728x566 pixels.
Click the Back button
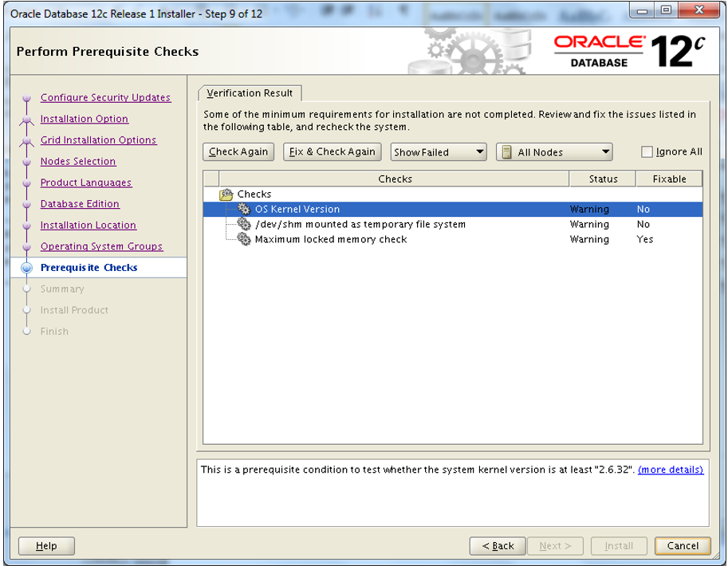tap(498, 546)
